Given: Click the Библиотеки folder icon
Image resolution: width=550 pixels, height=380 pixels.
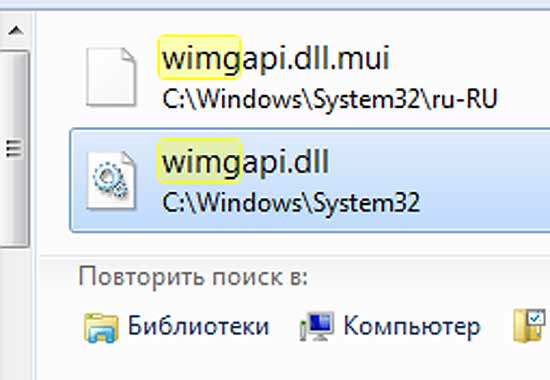Looking at the screenshot, I should point(101,327).
